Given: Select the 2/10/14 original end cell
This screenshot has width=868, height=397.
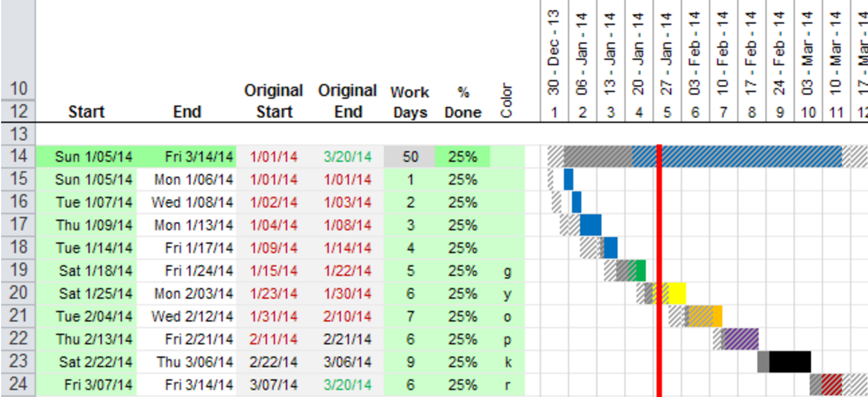Looking at the screenshot, I should coord(347,316).
